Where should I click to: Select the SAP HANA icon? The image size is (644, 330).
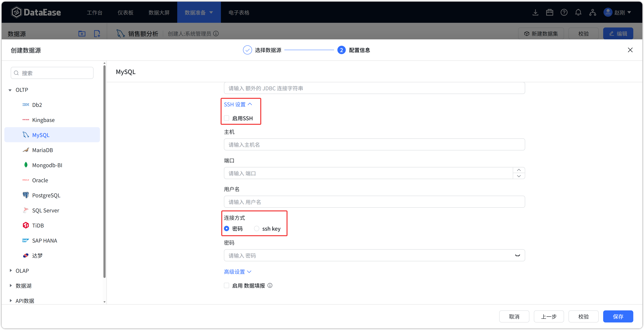click(x=26, y=240)
